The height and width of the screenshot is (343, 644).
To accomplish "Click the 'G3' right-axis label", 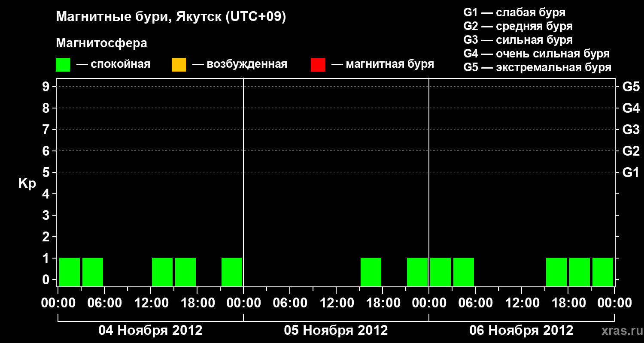I will [x=631, y=129].
